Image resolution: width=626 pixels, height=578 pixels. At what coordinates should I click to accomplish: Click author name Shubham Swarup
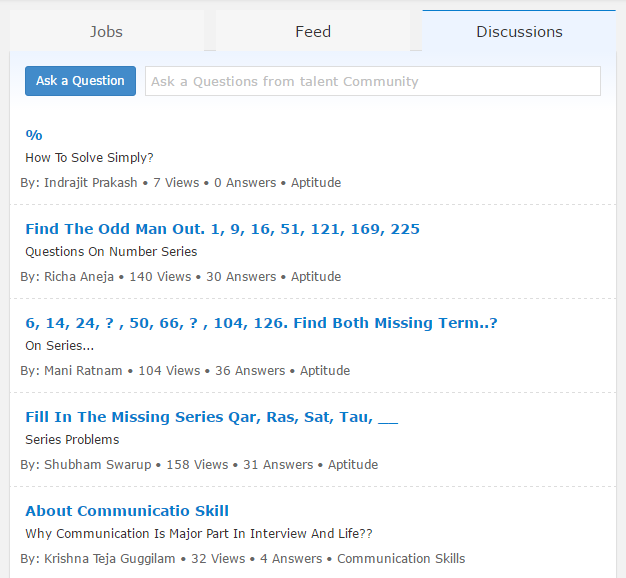(98, 465)
